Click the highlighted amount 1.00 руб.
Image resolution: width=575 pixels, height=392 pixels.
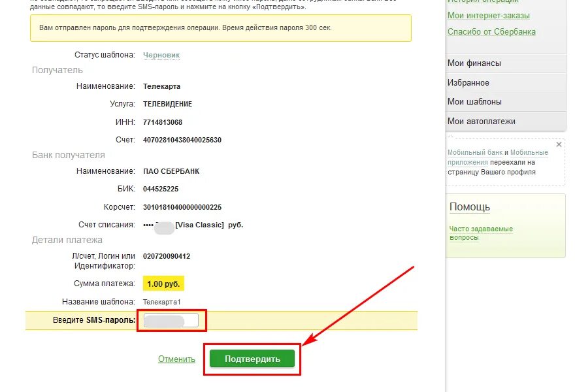coord(163,284)
